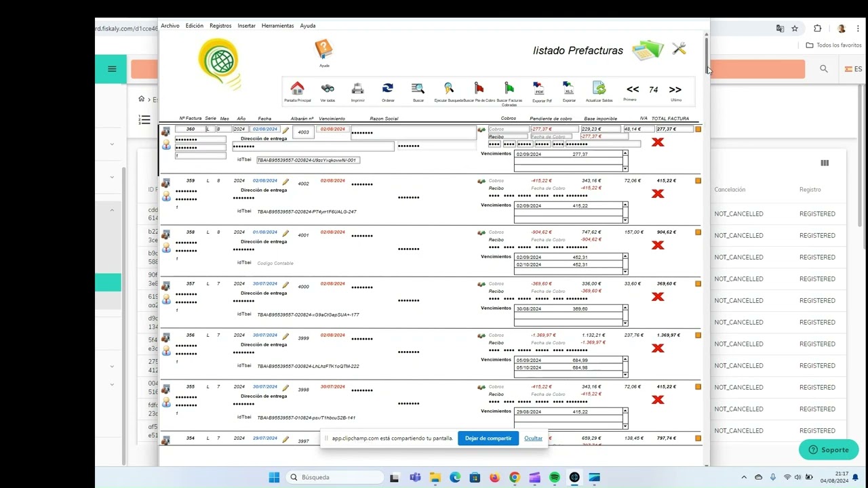
Task: Open the wrench and screwdriver settings icon
Action: pyautogui.click(x=679, y=48)
